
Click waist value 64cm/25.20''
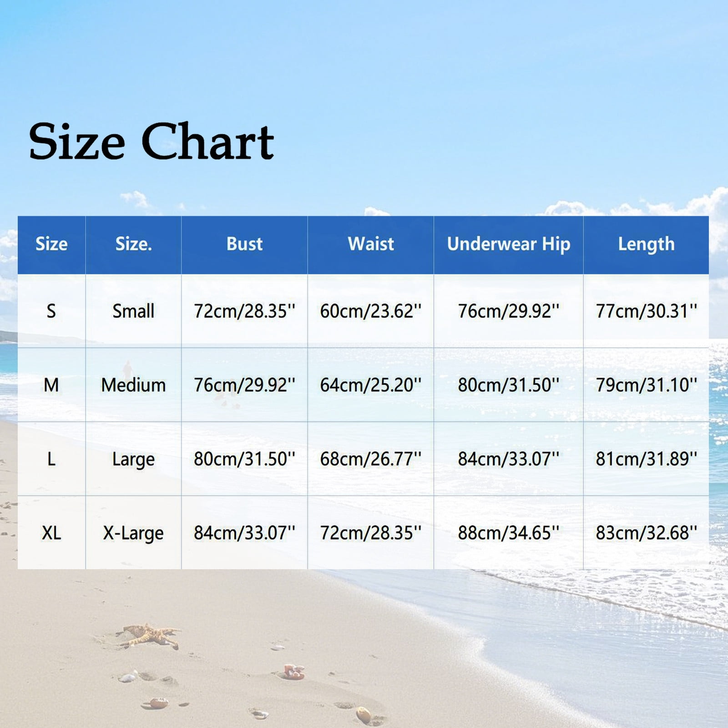coord(371,385)
